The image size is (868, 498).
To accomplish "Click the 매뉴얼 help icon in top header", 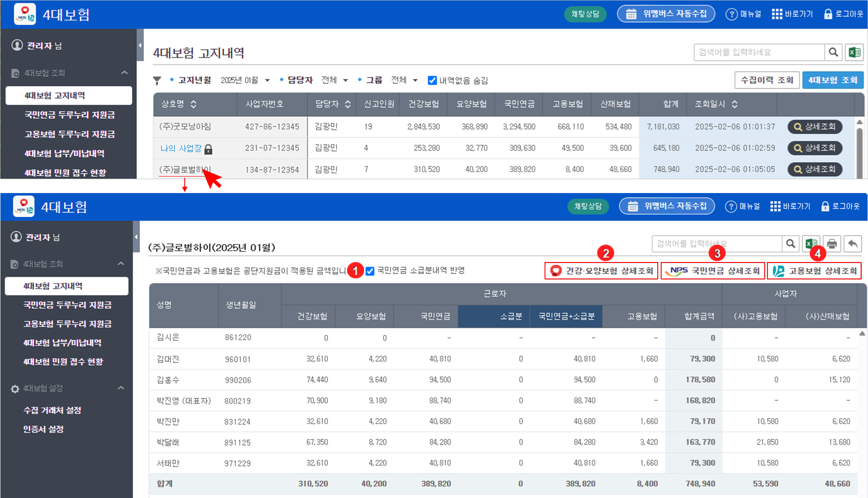I will pyautogui.click(x=731, y=14).
